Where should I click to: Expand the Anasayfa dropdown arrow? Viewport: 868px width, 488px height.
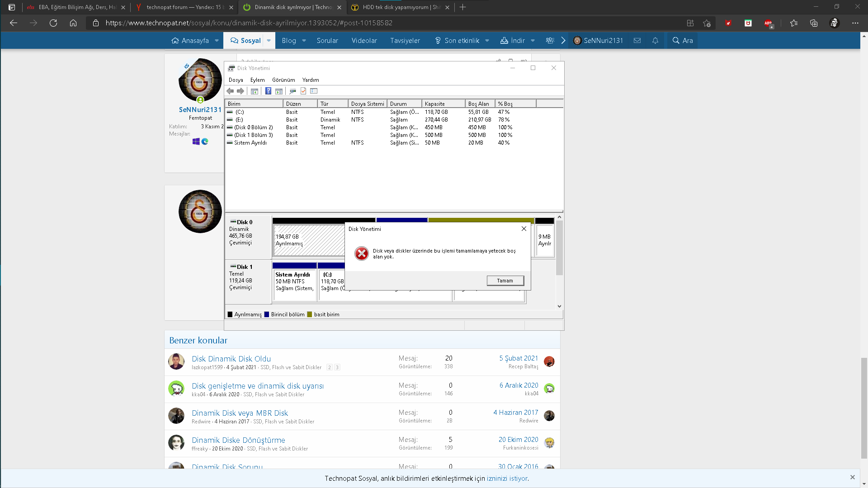(217, 41)
